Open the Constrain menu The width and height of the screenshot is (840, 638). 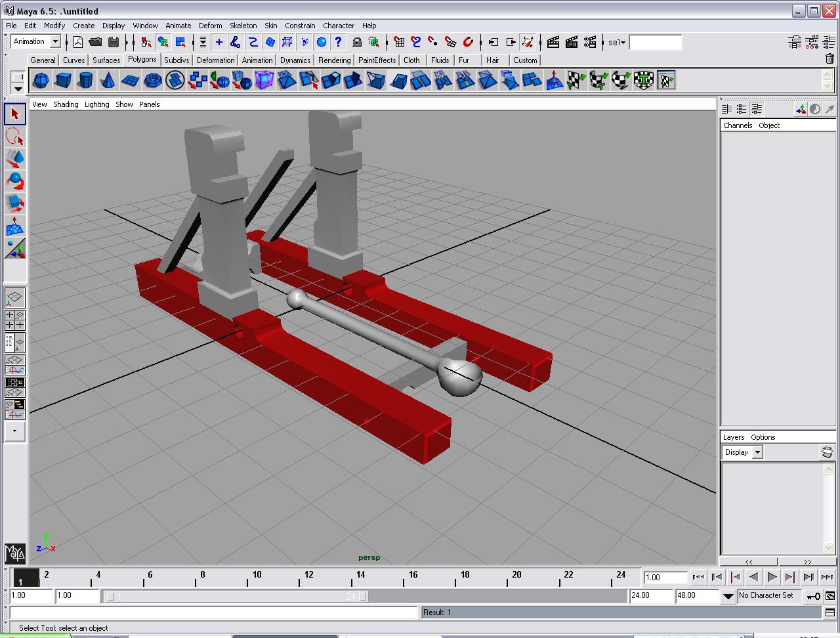300,26
